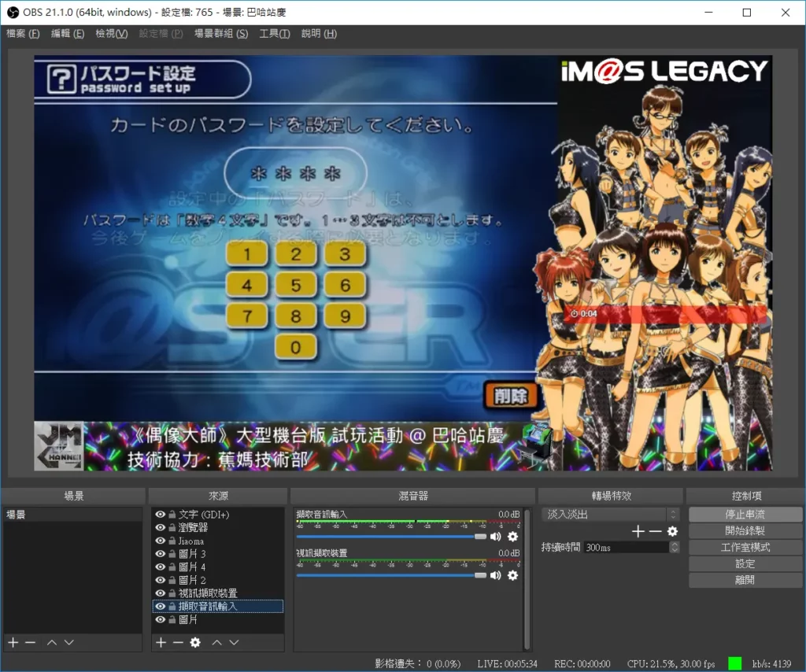Hide the 擷取音訊輸入 source

(161, 606)
